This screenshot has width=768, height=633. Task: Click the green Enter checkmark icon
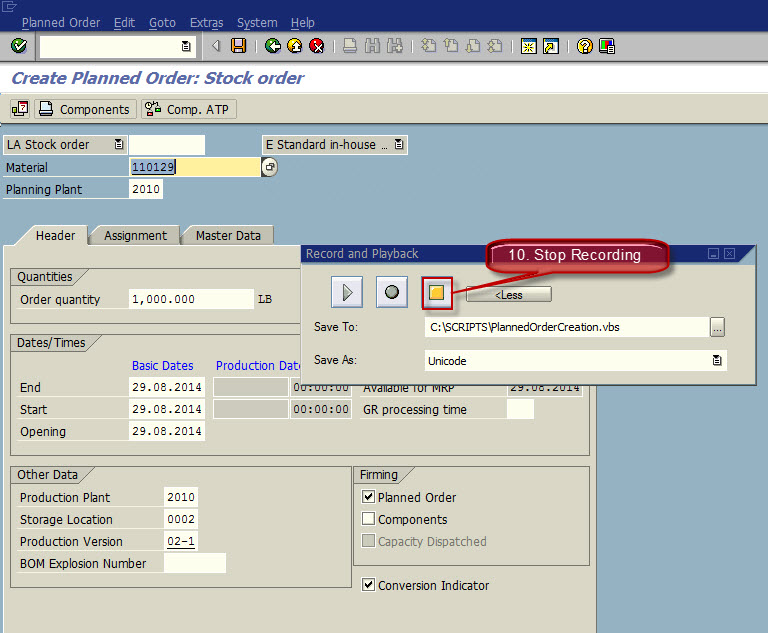[x=18, y=46]
